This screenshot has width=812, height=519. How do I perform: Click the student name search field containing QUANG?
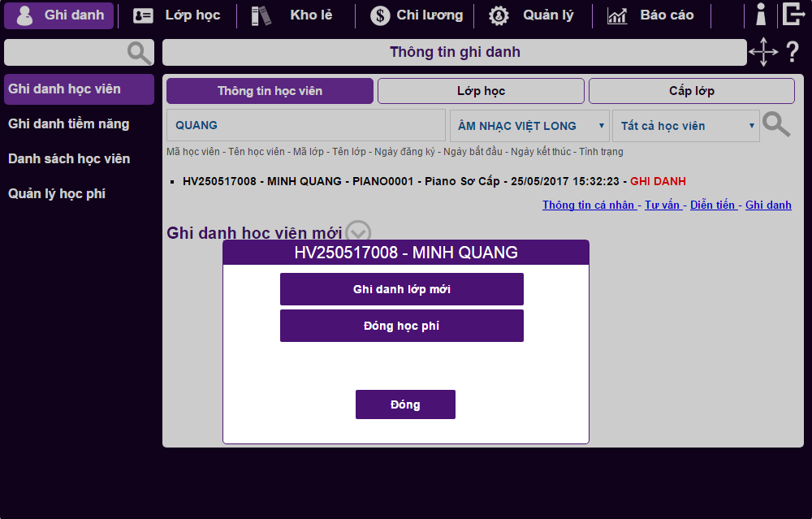pyautogui.click(x=305, y=126)
